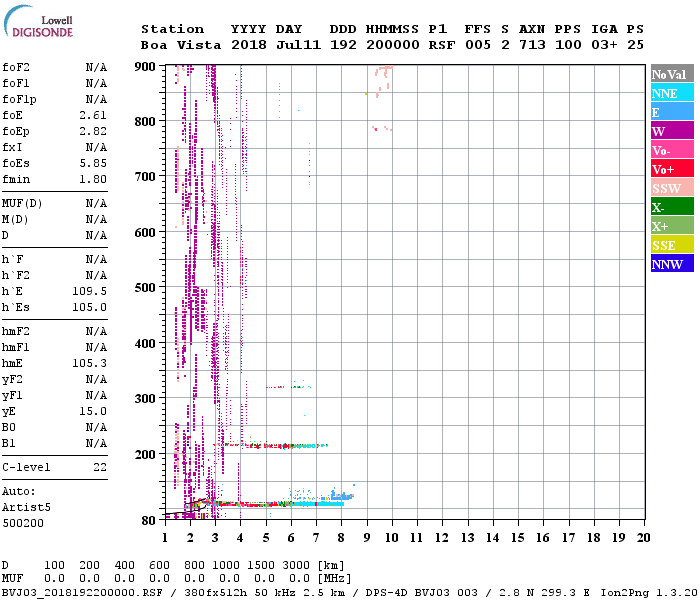The height and width of the screenshot is (600, 700).
Task: Select the SSE yellow legend swatch
Action: point(672,245)
